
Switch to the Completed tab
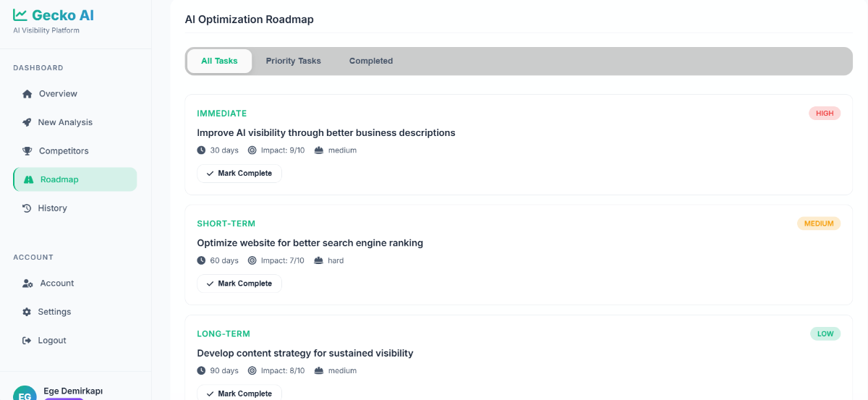tap(370, 61)
